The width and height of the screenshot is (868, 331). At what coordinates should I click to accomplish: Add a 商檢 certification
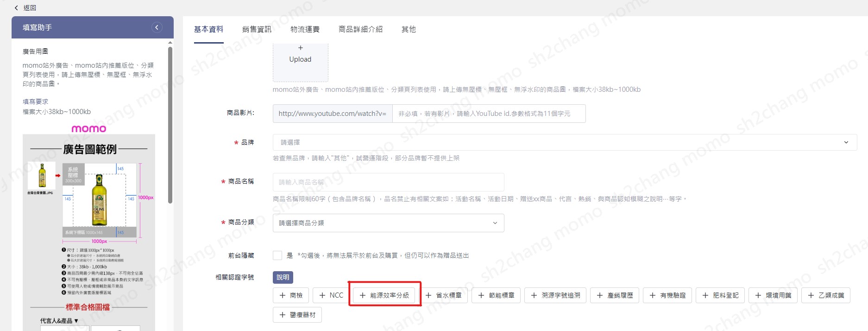coord(291,295)
